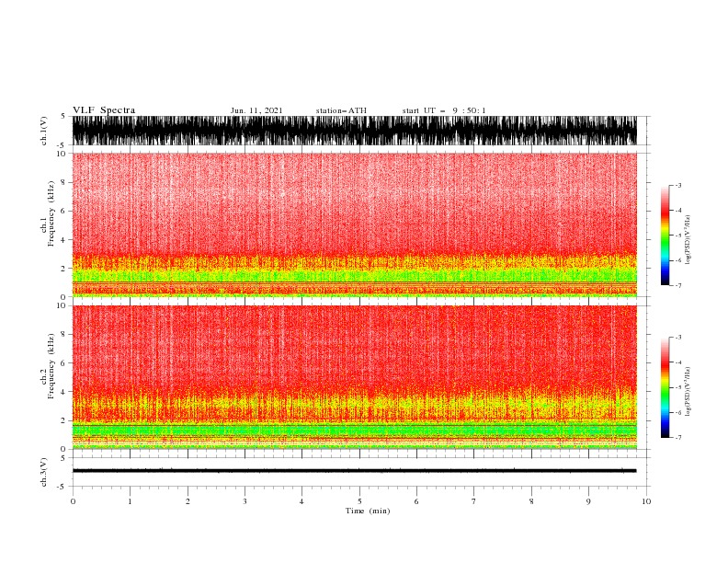Click the "station=ATH" label
The width and height of the screenshot is (728, 563).
coord(341,110)
